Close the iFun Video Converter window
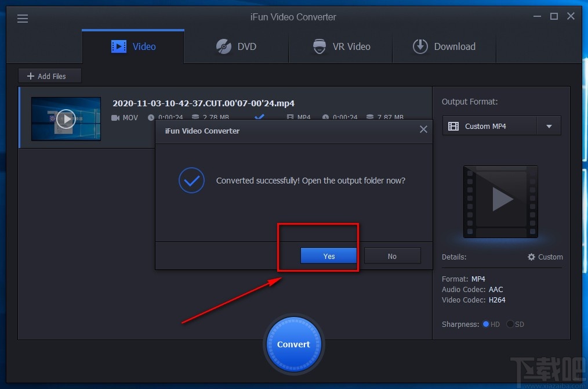The image size is (588, 389). (571, 16)
